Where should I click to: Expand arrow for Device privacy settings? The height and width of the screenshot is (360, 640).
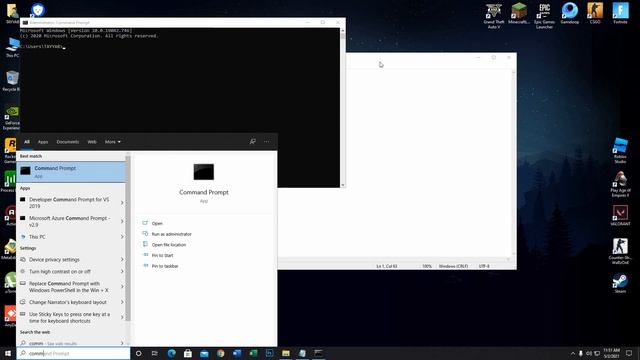click(122, 260)
